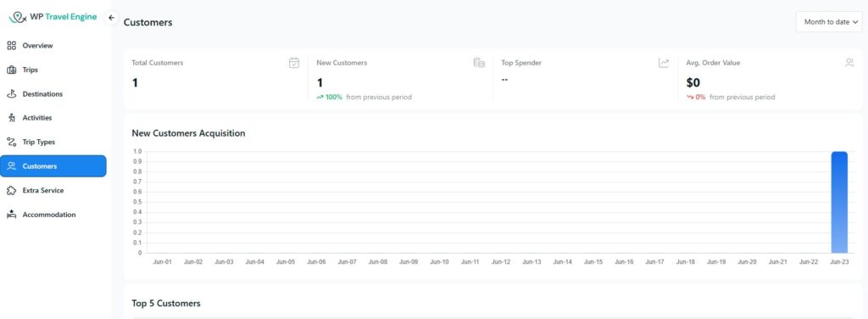
Task: Click the Trips suitcase icon
Action: [11, 70]
